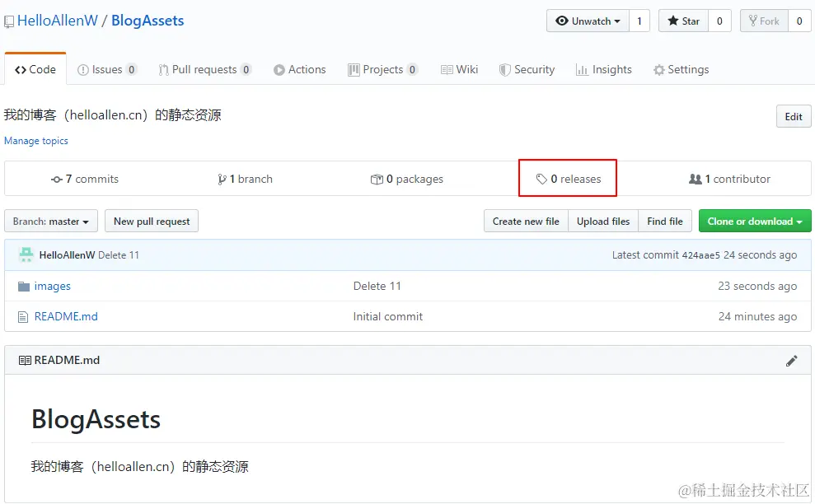Click the star icon on the Star button
Image resolution: width=815 pixels, height=504 pixels.
point(673,21)
